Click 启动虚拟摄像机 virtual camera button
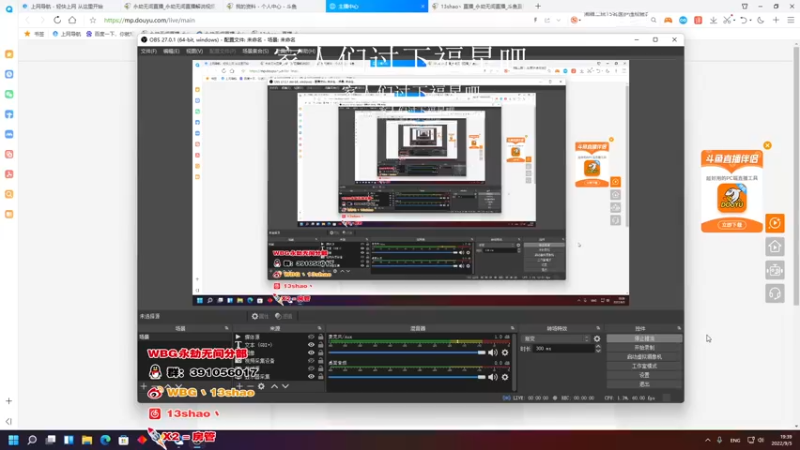Viewport: 800px width, 450px height. 644,357
